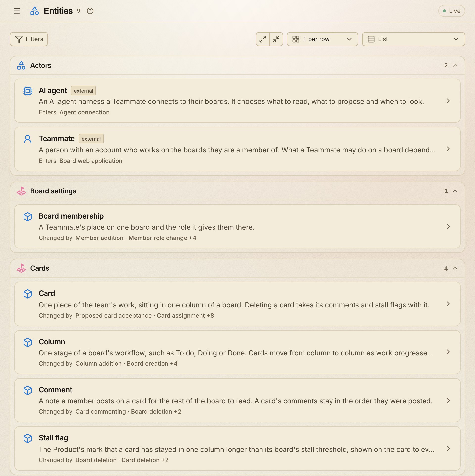Open AI agent details chevron
This screenshot has width=475, height=476.
tap(448, 101)
